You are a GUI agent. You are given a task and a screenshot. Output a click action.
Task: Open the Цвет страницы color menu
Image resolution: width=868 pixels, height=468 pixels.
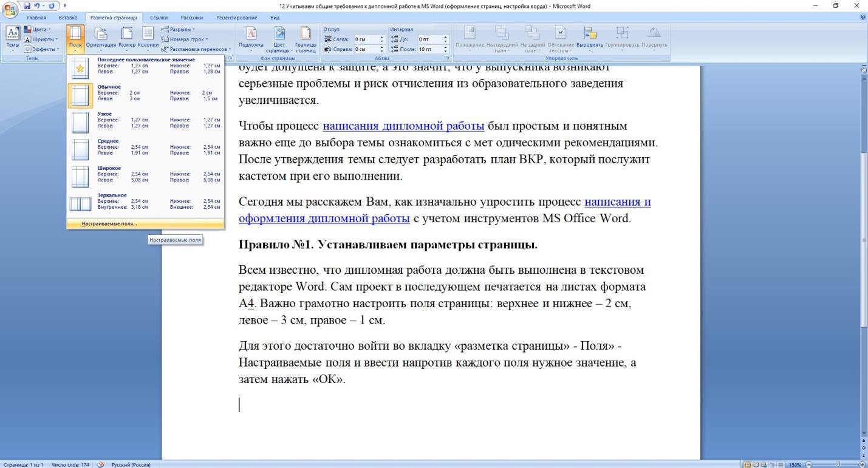pyautogui.click(x=279, y=39)
